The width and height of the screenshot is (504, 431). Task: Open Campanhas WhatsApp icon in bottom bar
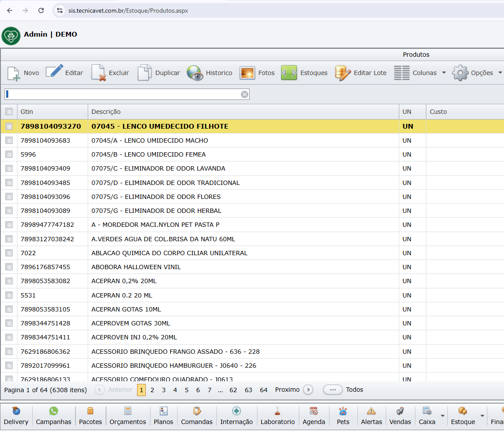coord(54,411)
